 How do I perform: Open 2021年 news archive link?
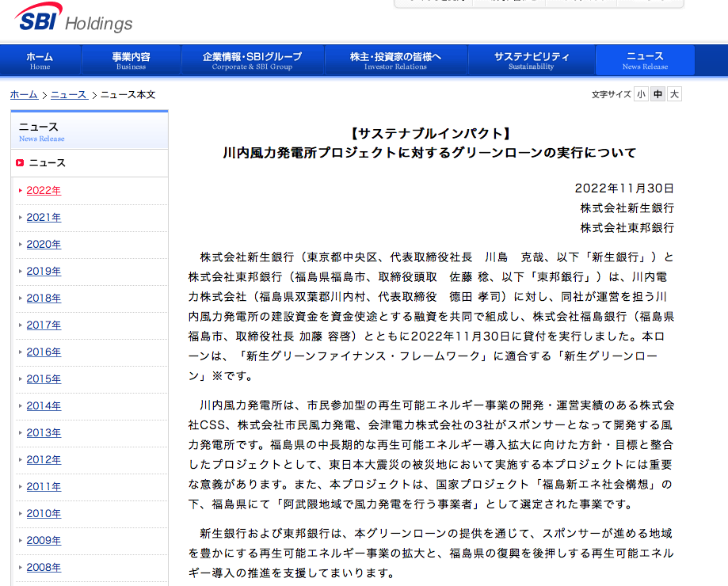[44, 218]
